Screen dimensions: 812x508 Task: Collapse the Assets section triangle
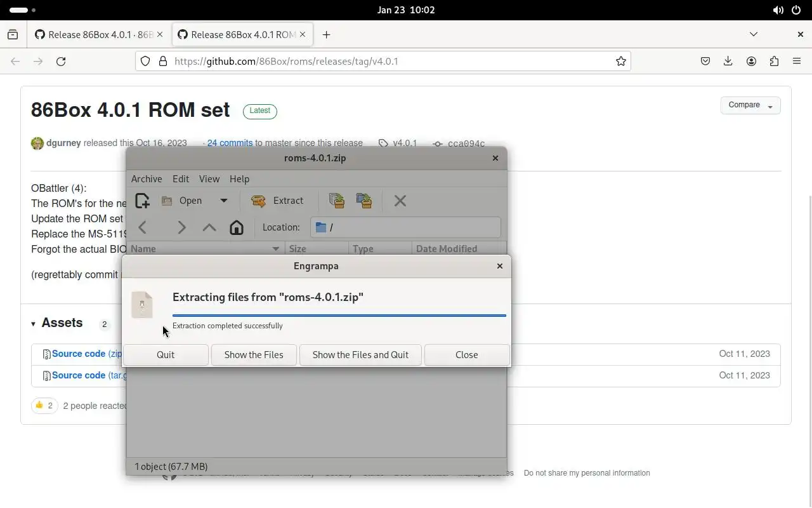pyautogui.click(x=33, y=324)
